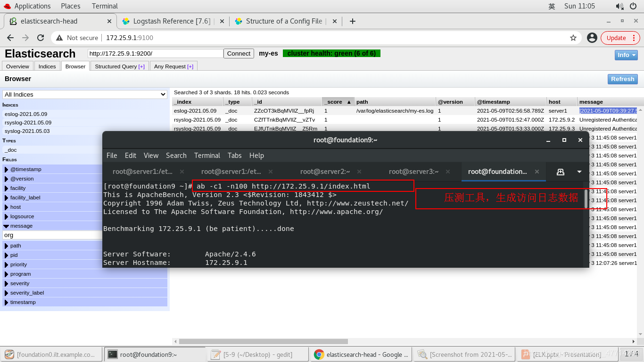Open the terminal Edit menu
This screenshot has height=362, width=644.
131,156
